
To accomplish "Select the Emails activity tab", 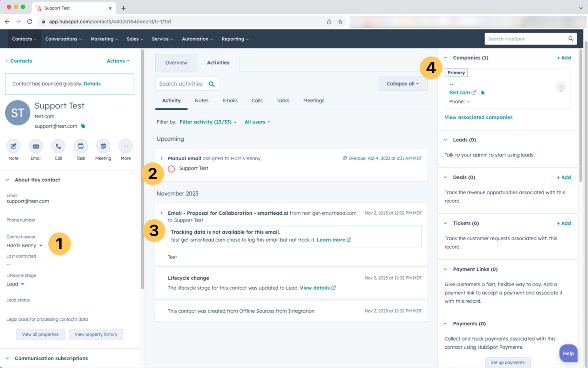I will click(230, 100).
